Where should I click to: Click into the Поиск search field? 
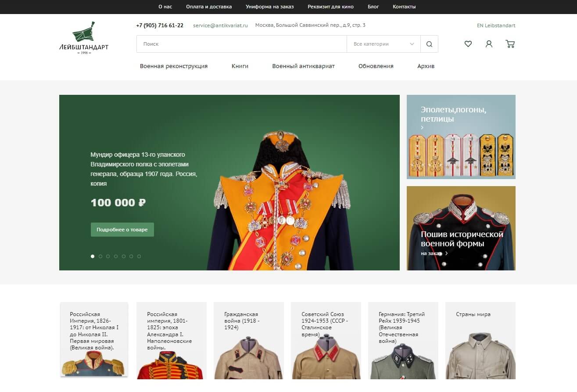(241, 44)
